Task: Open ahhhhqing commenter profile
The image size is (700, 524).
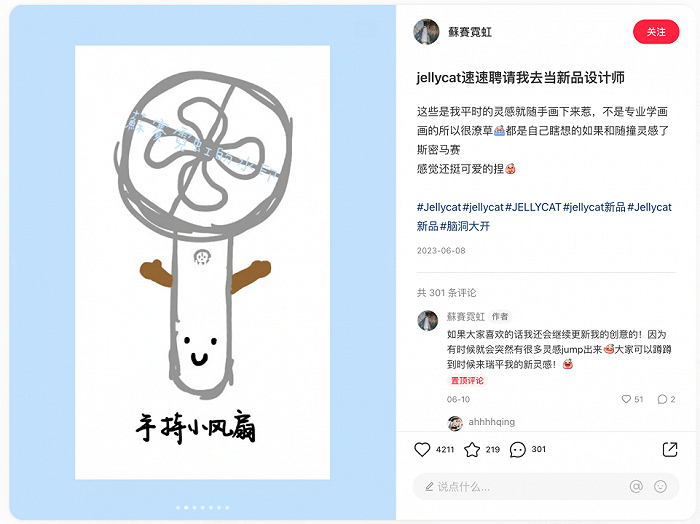Action: click(491, 422)
